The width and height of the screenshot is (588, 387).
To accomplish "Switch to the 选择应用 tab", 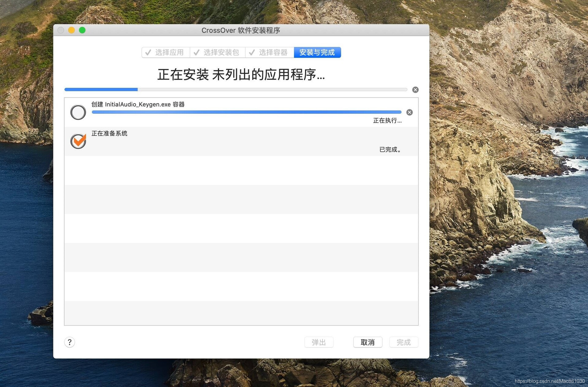I will point(169,53).
